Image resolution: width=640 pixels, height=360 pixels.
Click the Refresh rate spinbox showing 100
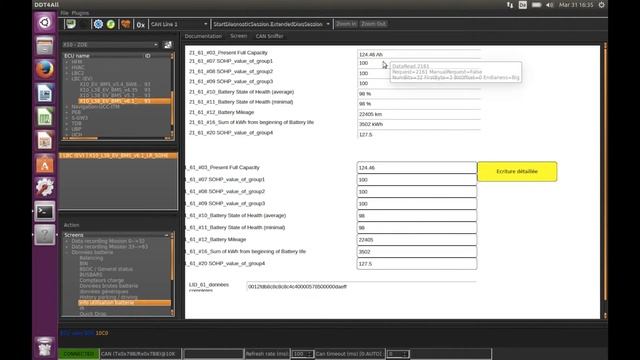click(x=302, y=353)
